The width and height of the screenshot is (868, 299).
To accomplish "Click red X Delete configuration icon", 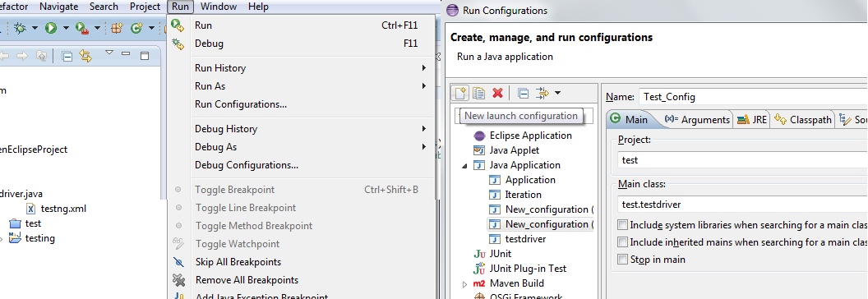I will (497, 93).
